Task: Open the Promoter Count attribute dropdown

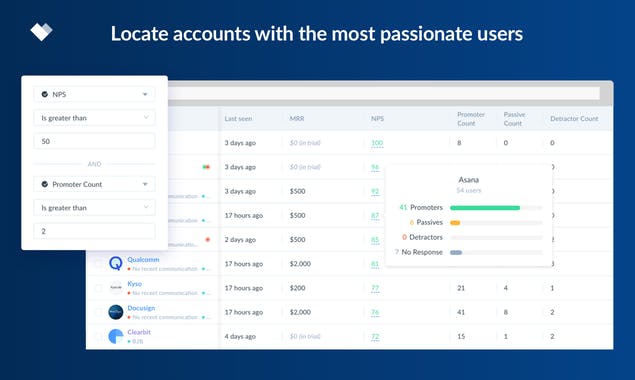Action: click(x=94, y=184)
